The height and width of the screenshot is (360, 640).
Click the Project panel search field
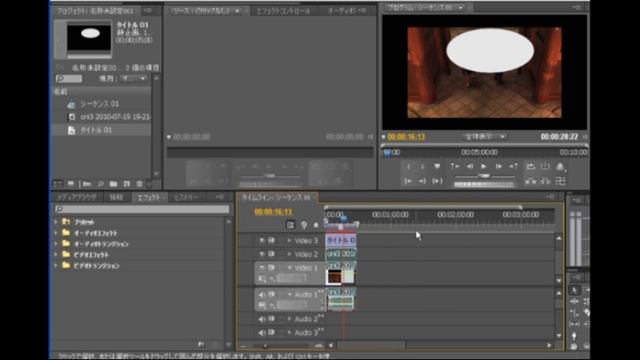[x=69, y=79]
